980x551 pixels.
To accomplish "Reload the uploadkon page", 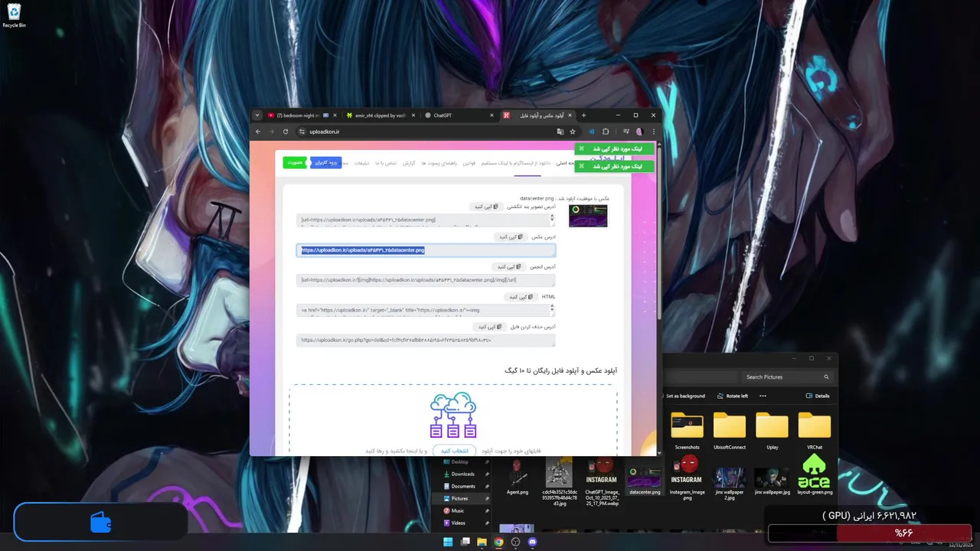I will click(286, 132).
